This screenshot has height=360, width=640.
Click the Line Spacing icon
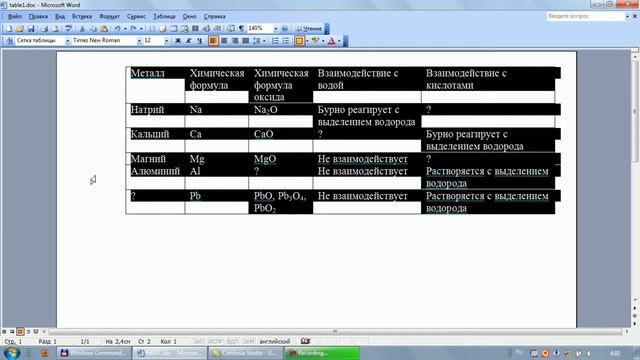(257, 41)
